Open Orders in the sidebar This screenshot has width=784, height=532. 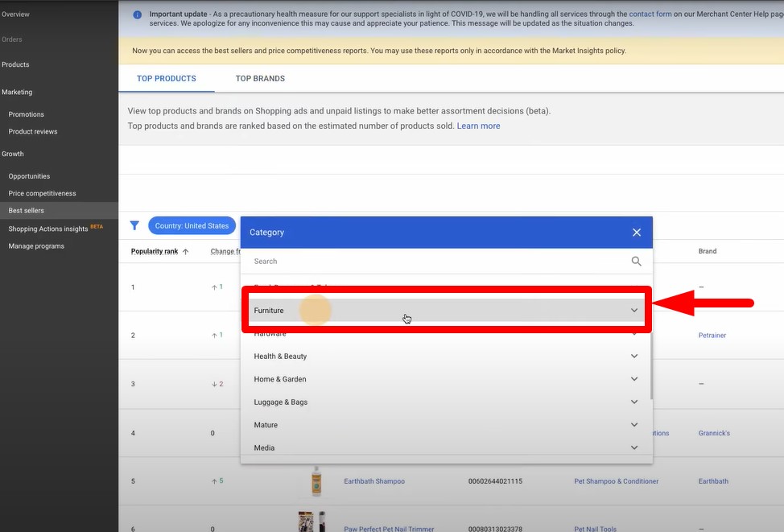coord(12,39)
